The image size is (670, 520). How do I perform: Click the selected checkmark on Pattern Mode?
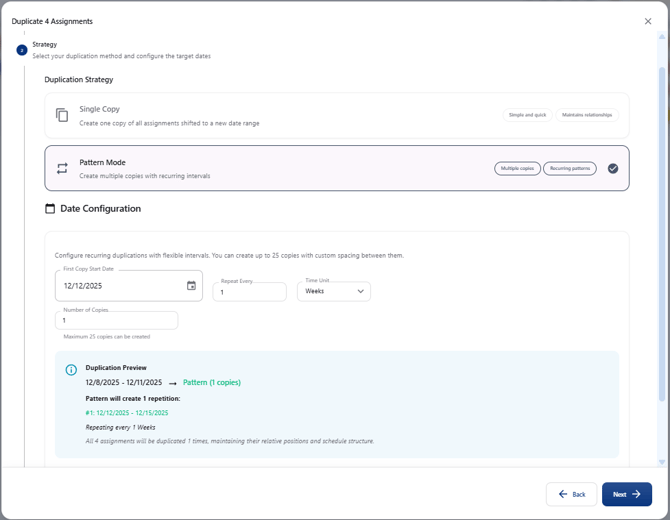tap(613, 168)
